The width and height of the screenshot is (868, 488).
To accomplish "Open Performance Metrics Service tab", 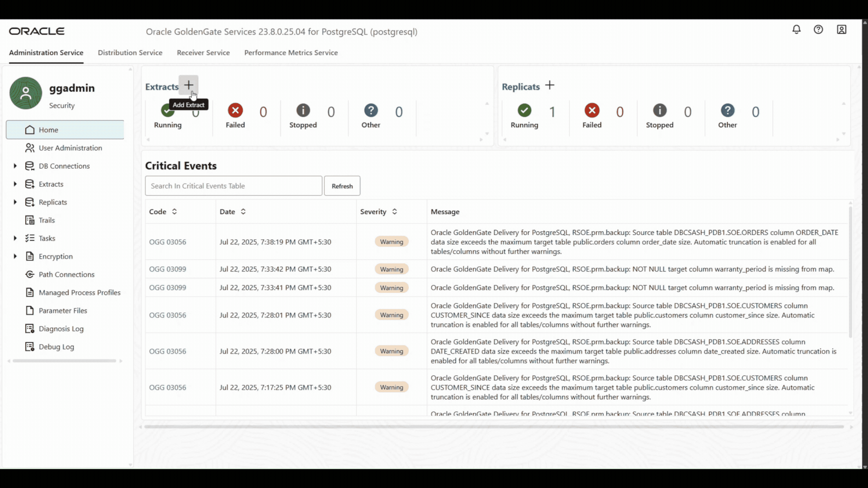I will (x=291, y=53).
